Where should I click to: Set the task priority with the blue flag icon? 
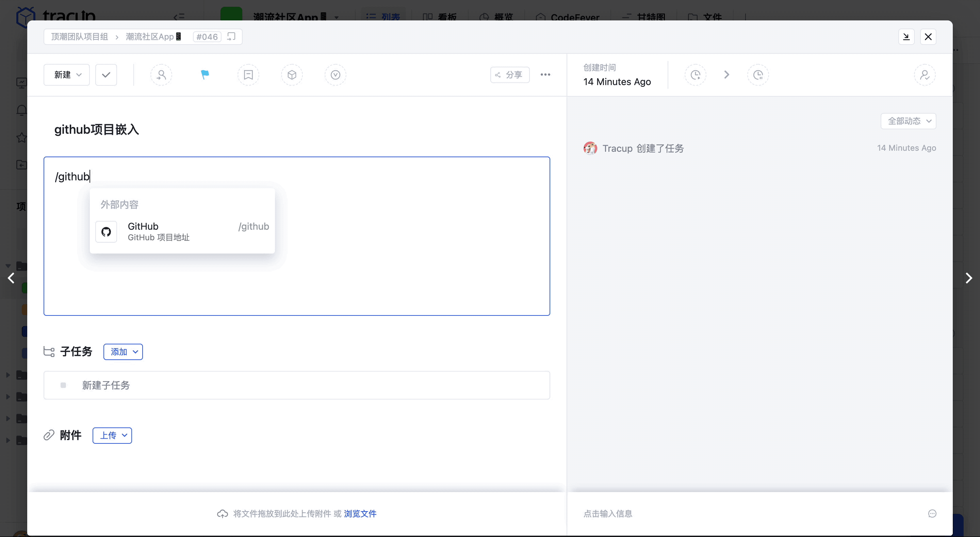(205, 75)
